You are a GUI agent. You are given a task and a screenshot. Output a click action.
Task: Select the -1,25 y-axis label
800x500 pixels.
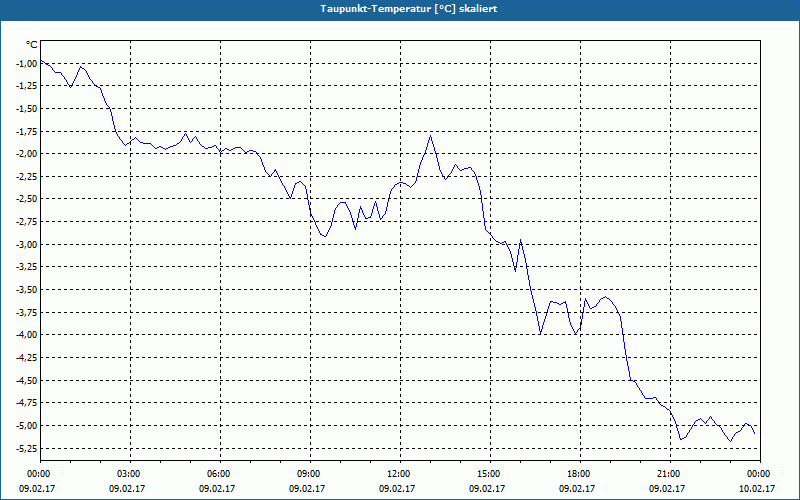click(x=27, y=86)
